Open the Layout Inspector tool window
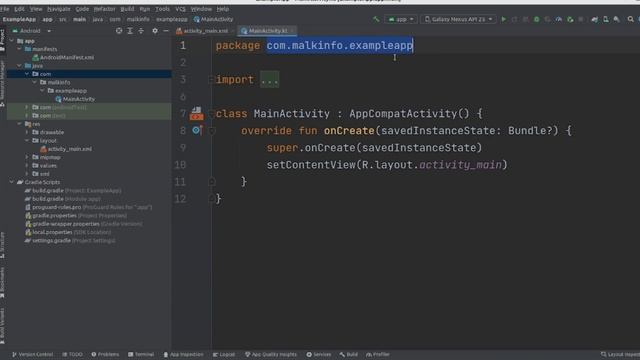Viewport: 640px width, 360px height. click(x=620, y=354)
